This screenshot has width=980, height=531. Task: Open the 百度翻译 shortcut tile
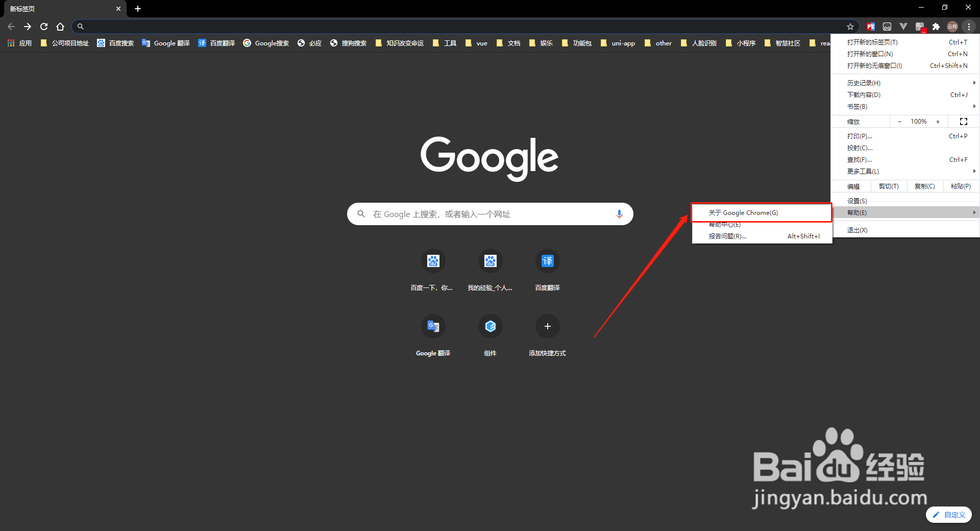coord(547,271)
